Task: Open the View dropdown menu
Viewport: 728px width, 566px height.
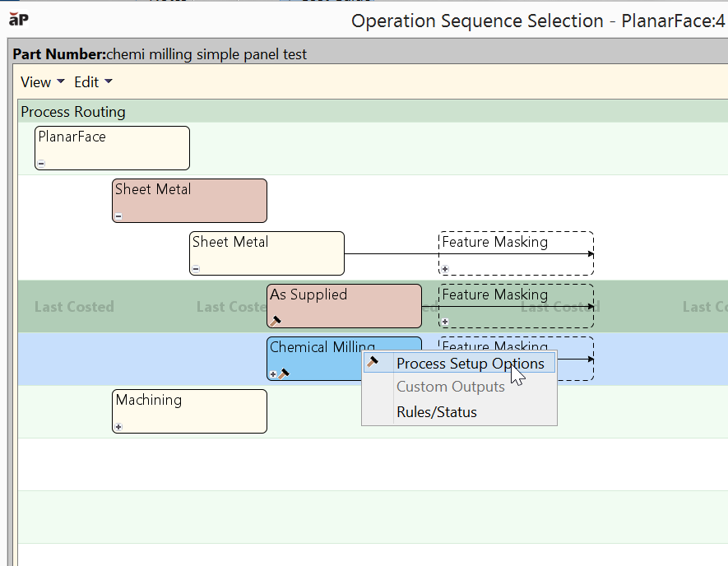Action: [35, 82]
